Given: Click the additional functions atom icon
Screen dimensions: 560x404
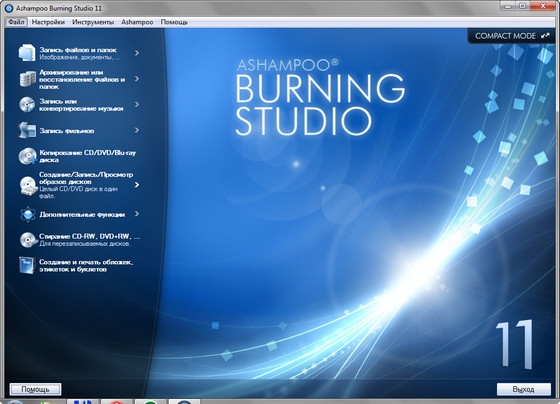Looking at the screenshot, I should pos(28,214).
